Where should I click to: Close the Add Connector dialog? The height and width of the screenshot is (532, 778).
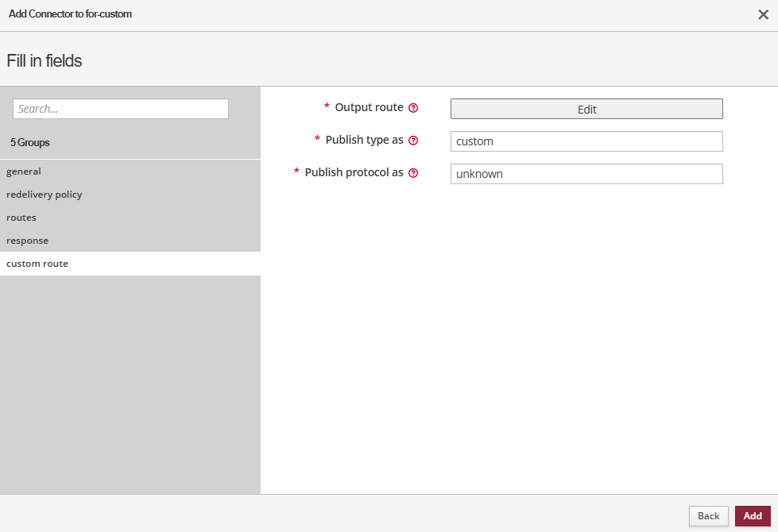coord(763,14)
